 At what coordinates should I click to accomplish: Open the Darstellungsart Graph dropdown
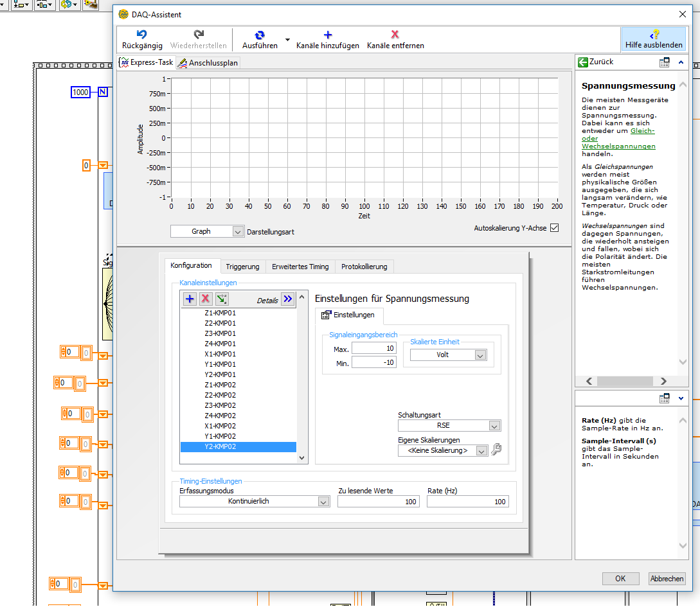(x=237, y=231)
